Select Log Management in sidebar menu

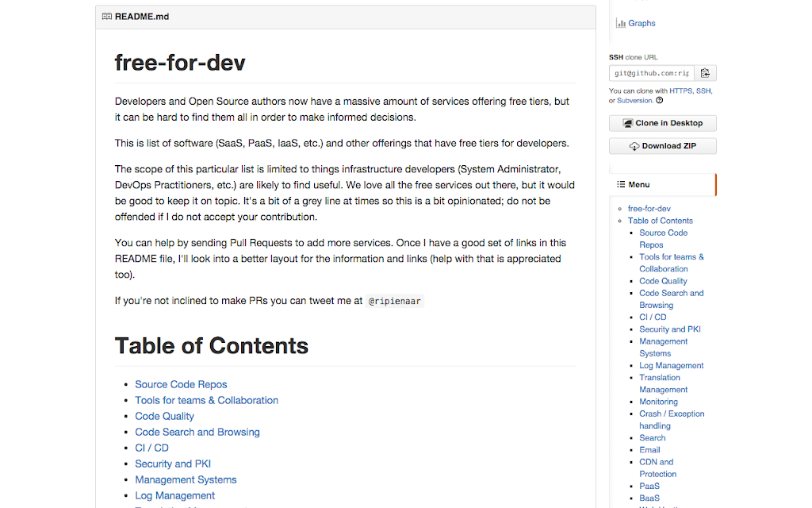tap(671, 365)
